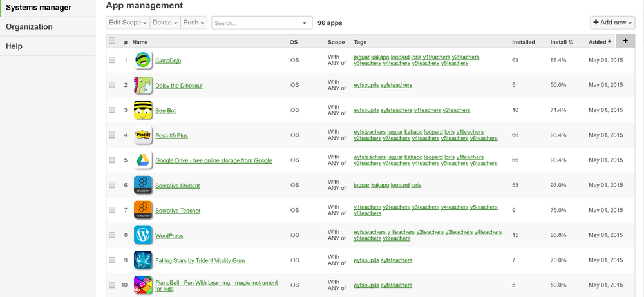Click the Bee-Bot app icon

[x=143, y=110]
